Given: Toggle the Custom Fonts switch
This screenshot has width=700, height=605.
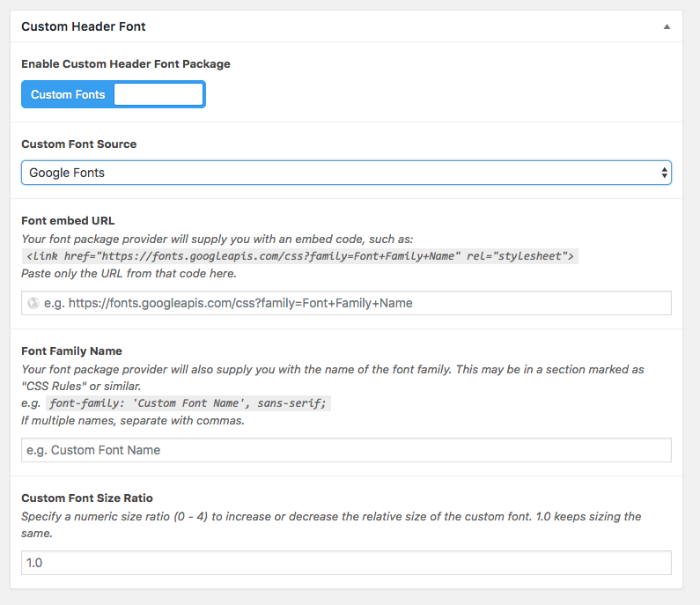Looking at the screenshot, I should click(x=114, y=94).
